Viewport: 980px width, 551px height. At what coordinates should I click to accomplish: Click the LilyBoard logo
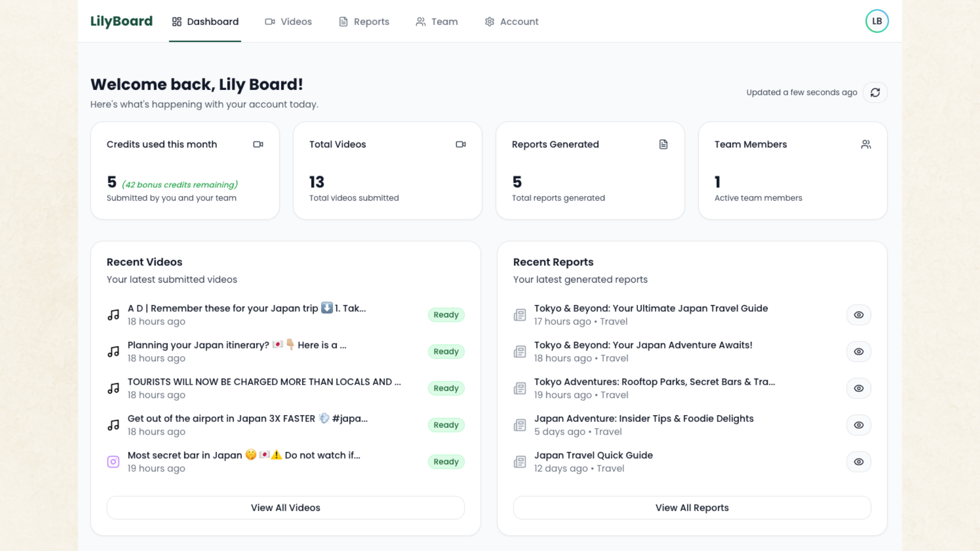[x=121, y=21]
